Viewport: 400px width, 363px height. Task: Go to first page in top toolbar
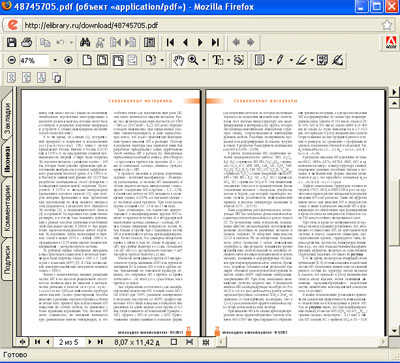click(x=170, y=42)
